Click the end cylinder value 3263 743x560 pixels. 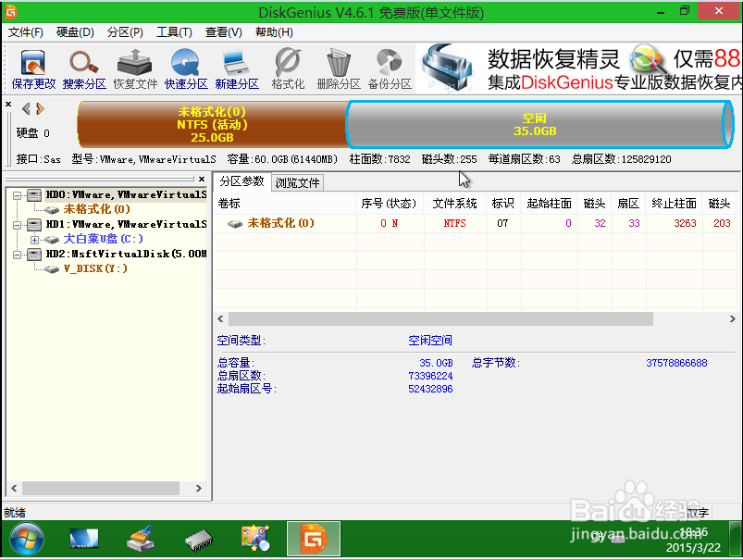click(686, 223)
